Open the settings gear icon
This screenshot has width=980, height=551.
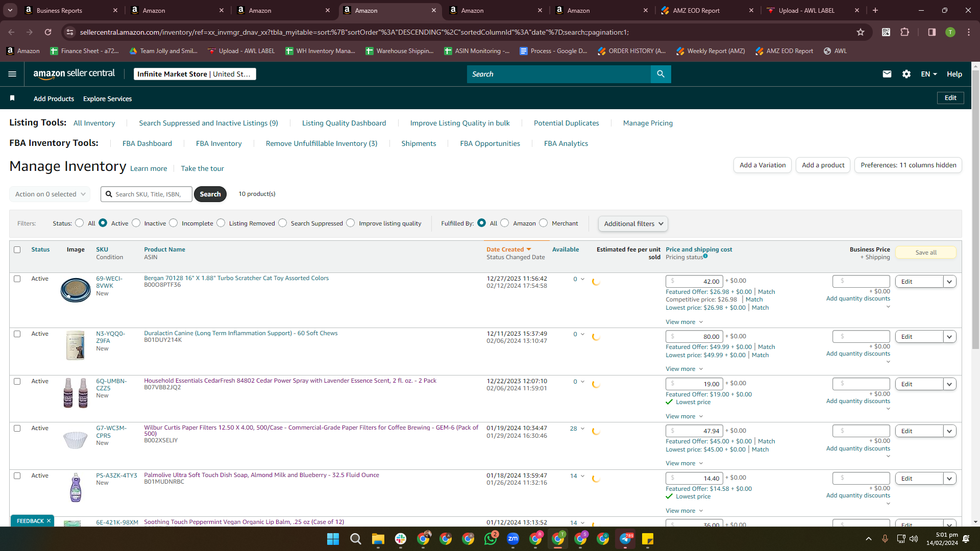pos(906,74)
